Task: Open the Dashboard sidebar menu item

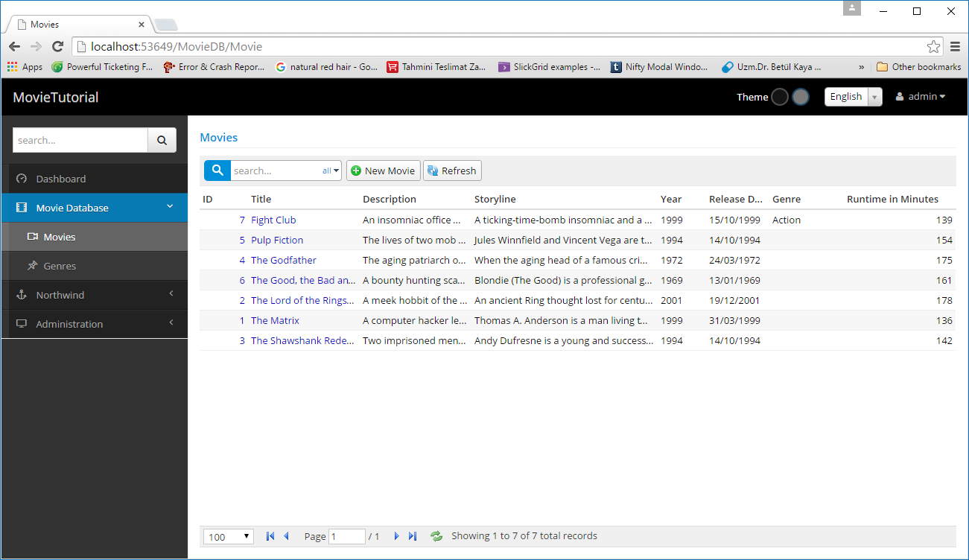Action: point(61,179)
